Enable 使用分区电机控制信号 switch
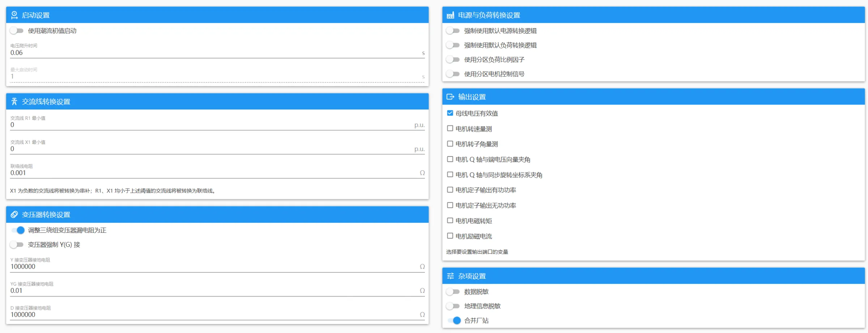The image size is (868, 333). pos(453,74)
